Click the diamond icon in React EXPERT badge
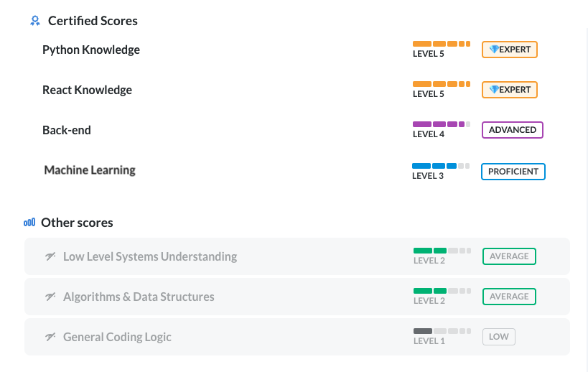This screenshot has width=588, height=372. [494, 89]
